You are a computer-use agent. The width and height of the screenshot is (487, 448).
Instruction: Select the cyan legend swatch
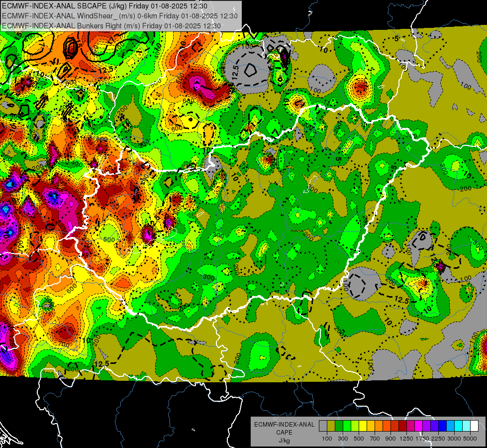(459, 426)
